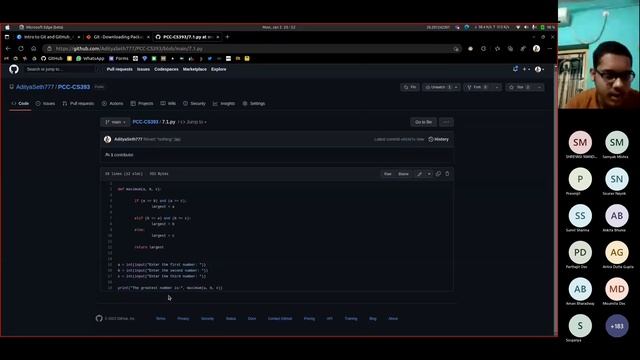Open PCC-CS393 breadcrumb link
Image resolution: width=640 pixels, height=360 pixels.
point(145,122)
